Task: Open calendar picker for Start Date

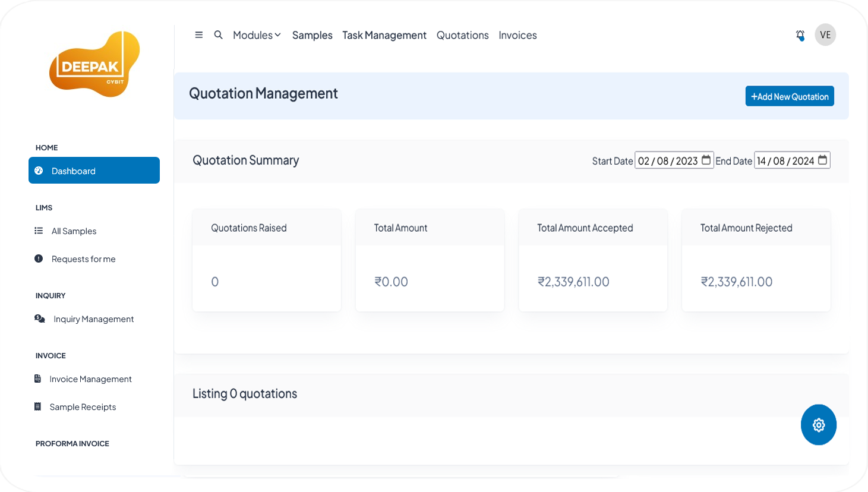Action: coord(706,160)
